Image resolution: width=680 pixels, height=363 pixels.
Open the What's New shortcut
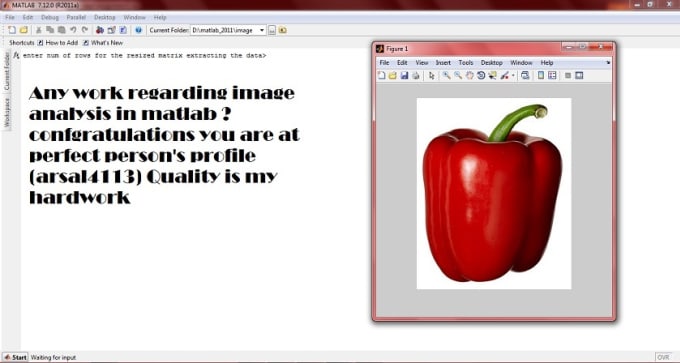point(103,43)
